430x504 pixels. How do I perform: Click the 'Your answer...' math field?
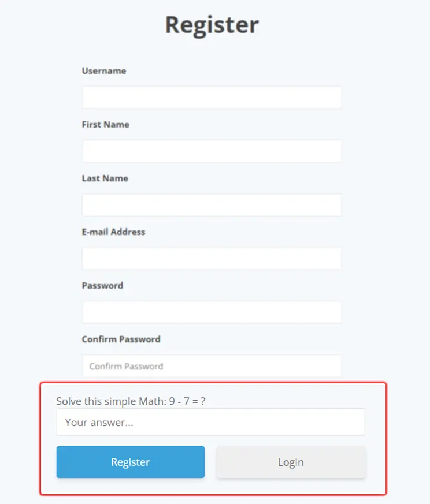pos(210,422)
